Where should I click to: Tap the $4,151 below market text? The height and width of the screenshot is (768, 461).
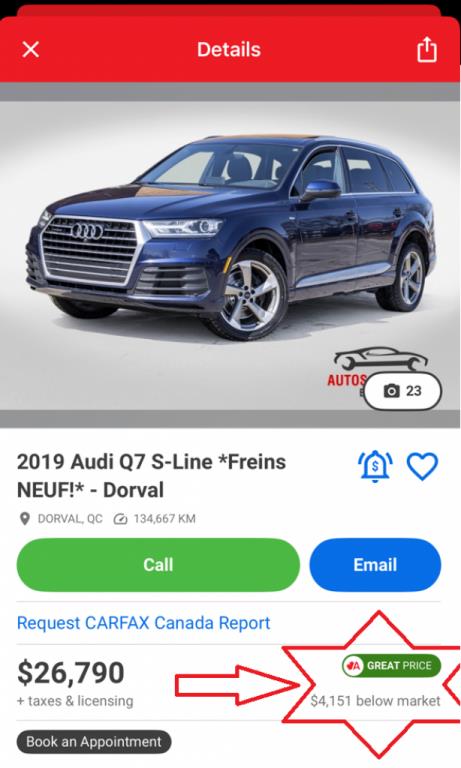click(x=376, y=701)
